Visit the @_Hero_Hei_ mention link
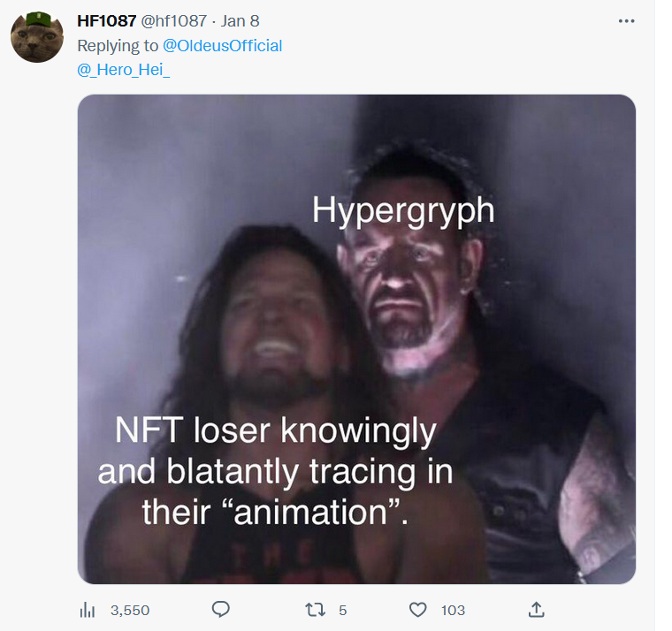Viewport: 672px width, 631px height. (x=123, y=70)
